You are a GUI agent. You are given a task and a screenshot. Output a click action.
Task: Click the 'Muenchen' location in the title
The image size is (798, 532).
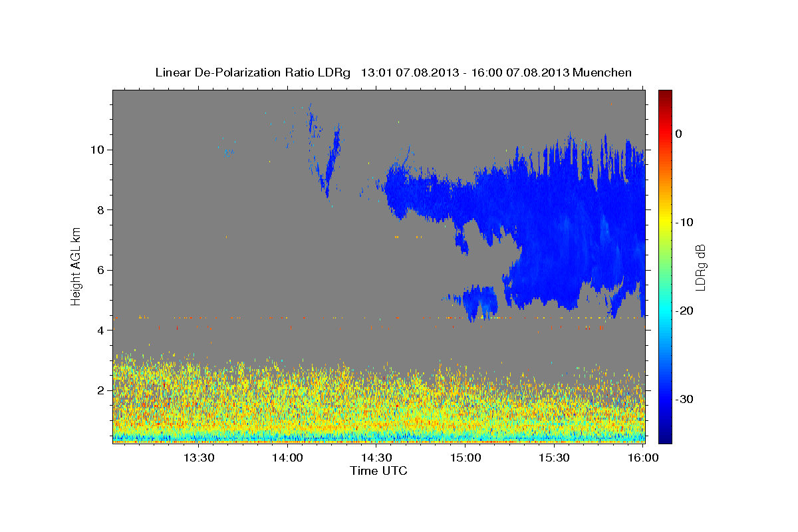(602, 72)
